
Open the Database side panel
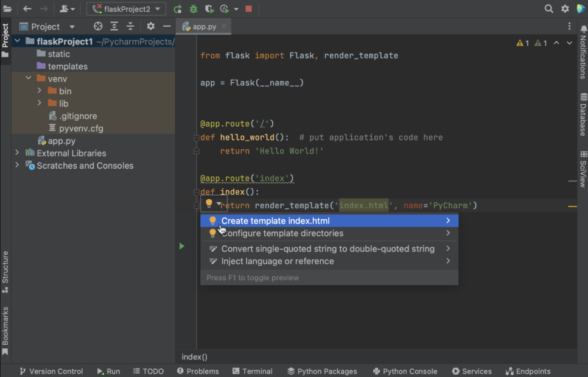coord(583,115)
